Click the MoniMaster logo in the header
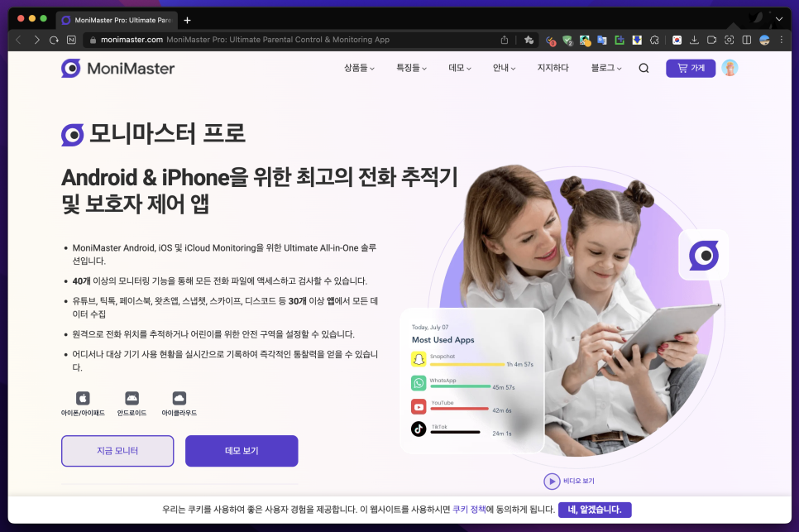 point(117,69)
